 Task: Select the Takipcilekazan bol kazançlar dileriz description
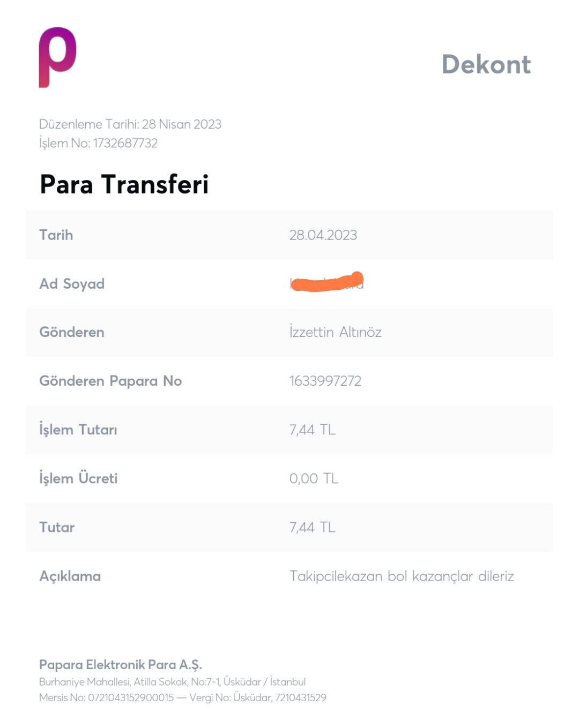coord(402,576)
